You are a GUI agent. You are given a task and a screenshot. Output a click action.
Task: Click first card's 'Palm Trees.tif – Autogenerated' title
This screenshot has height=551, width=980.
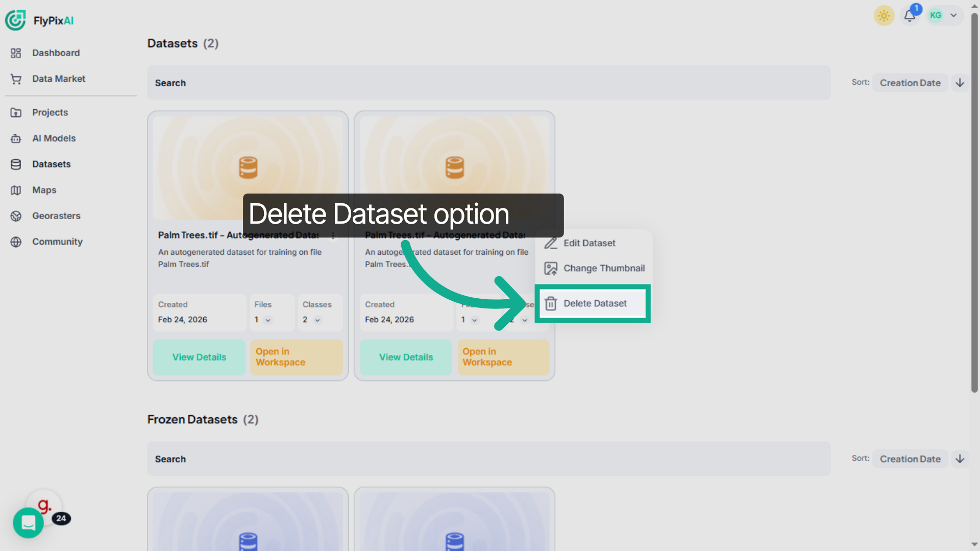tap(238, 235)
